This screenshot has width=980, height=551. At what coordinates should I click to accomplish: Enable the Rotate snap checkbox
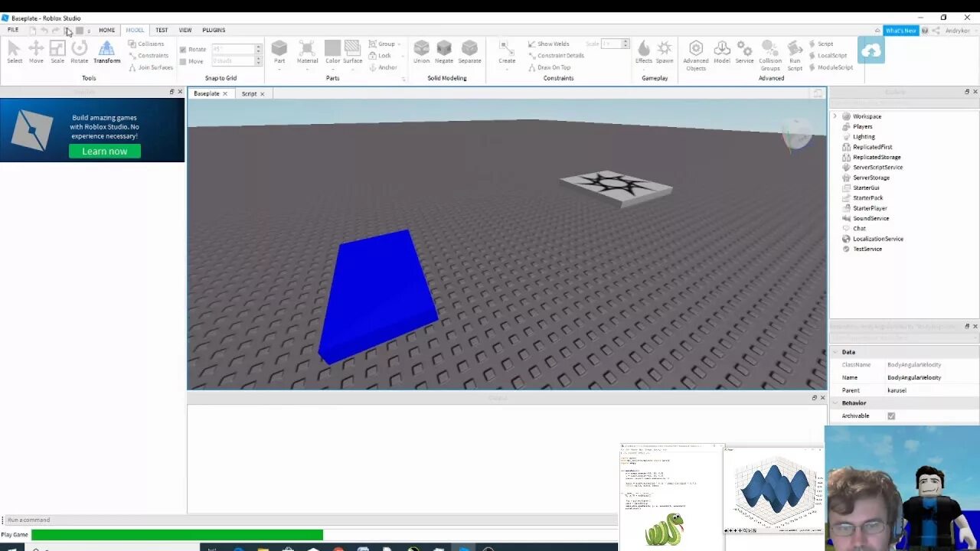[183, 50]
